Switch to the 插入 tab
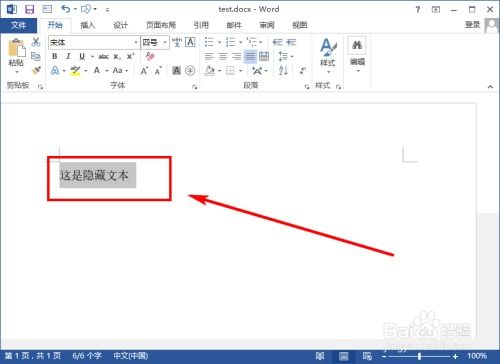The width and height of the screenshot is (500, 364). (88, 25)
